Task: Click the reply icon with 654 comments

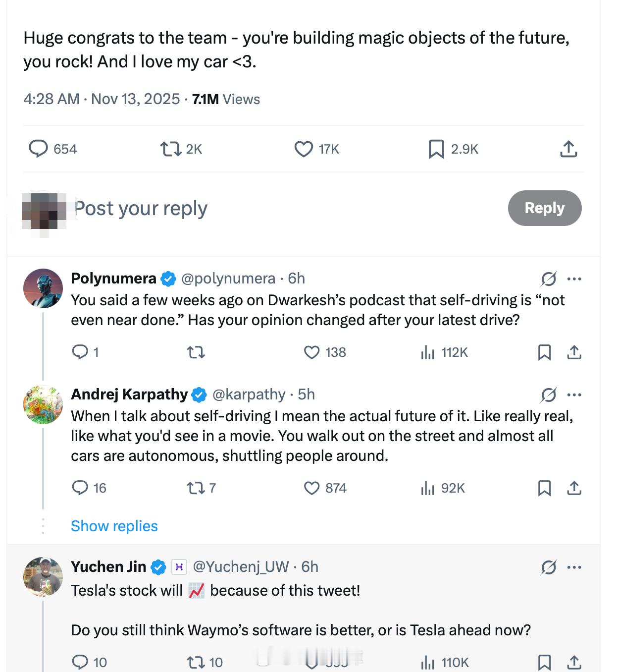Action: click(x=38, y=149)
